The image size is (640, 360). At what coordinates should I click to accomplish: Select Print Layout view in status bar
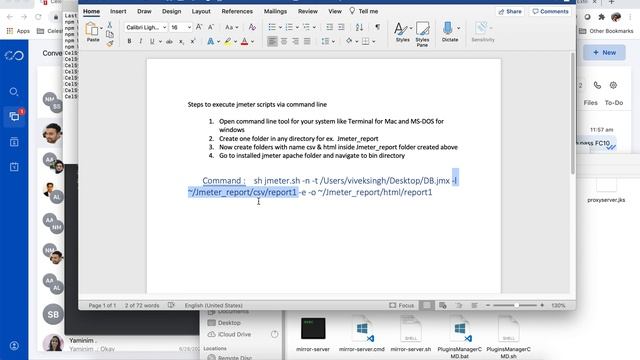(x=427, y=305)
